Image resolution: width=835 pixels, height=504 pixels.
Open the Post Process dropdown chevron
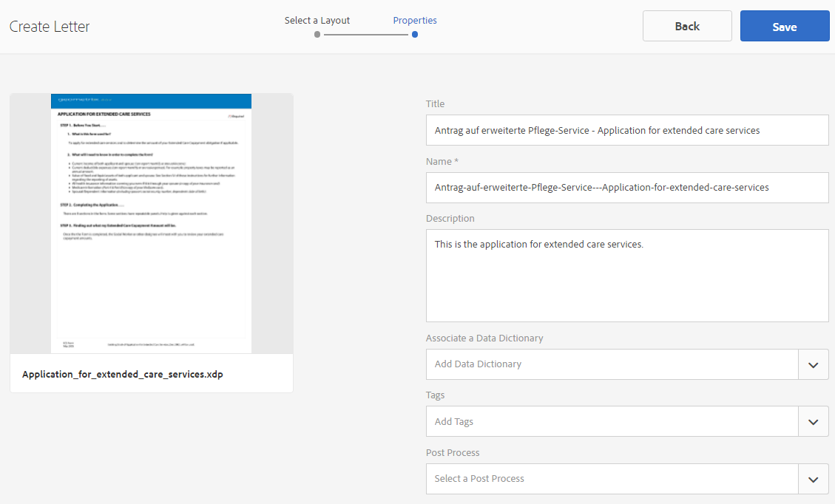(x=814, y=479)
